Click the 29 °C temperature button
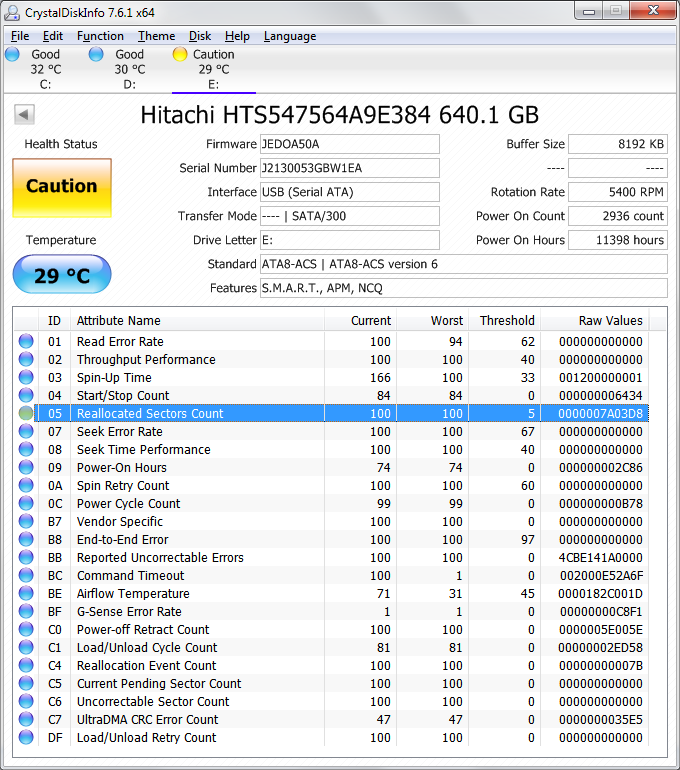680x770 pixels. point(61,275)
